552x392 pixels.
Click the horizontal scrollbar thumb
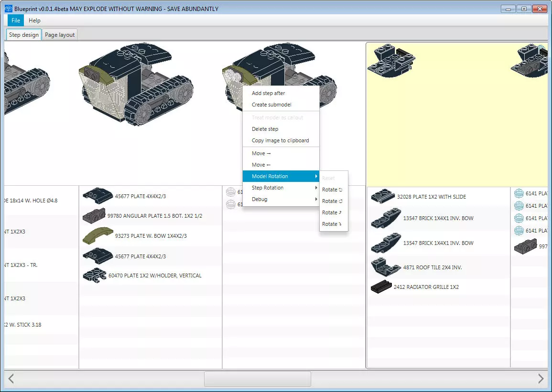(x=258, y=379)
